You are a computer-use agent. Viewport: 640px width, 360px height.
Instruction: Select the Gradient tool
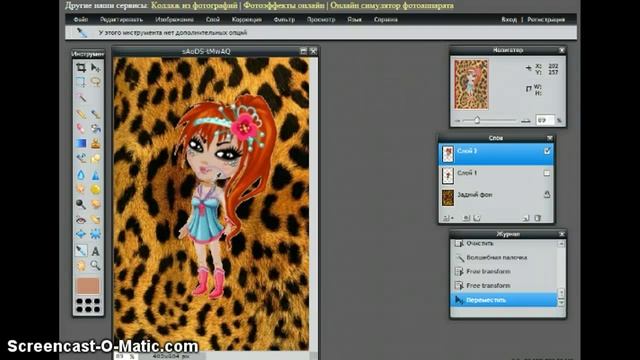pyautogui.click(x=81, y=143)
